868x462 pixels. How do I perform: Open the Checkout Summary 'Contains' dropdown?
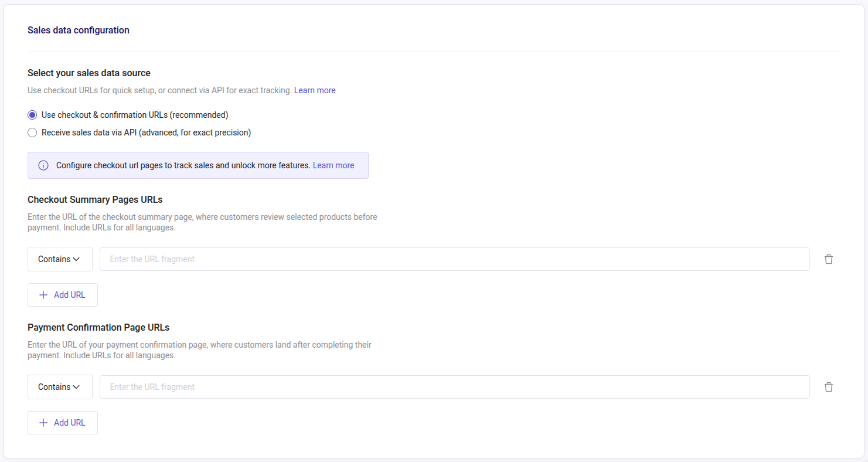pyautogui.click(x=60, y=259)
